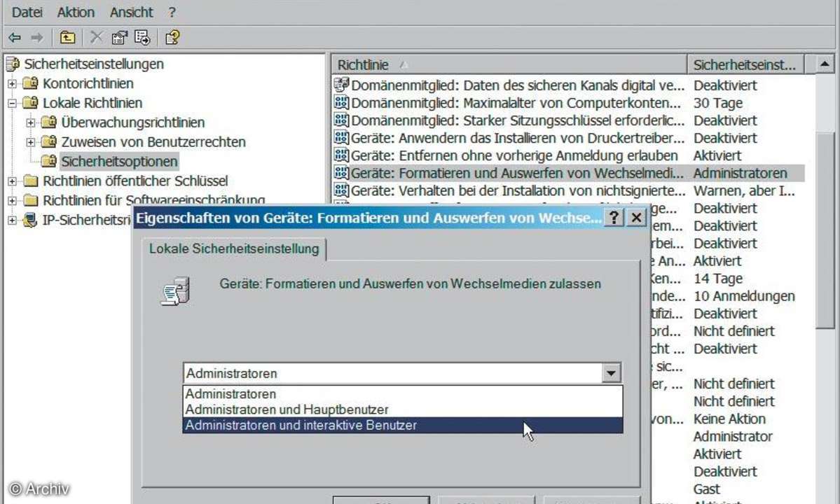Select 'Geräte: Entfernen ohne vorherige Anmeldung erlauben' row
This screenshot has width=840, height=504.
(x=514, y=155)
